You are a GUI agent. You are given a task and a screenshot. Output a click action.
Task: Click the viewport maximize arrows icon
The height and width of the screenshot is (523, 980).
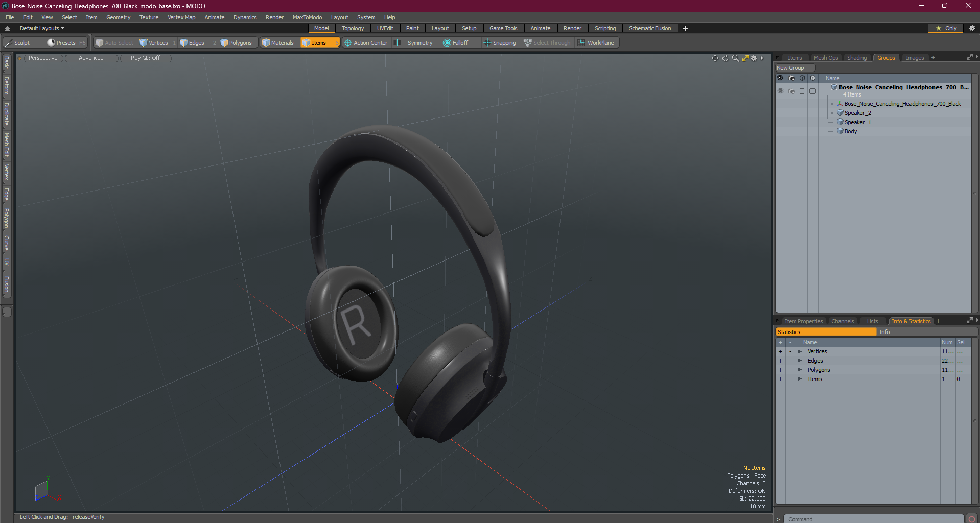point(745,58)
